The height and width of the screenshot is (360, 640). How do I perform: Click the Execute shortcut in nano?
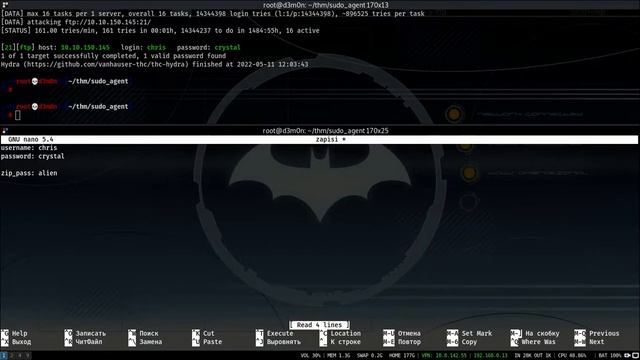tap(274, 333)
